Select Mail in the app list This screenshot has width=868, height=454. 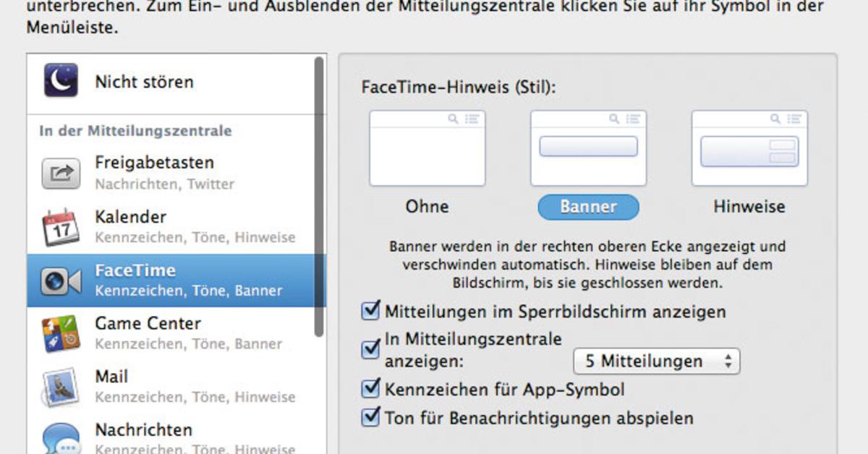click(171, 387)
